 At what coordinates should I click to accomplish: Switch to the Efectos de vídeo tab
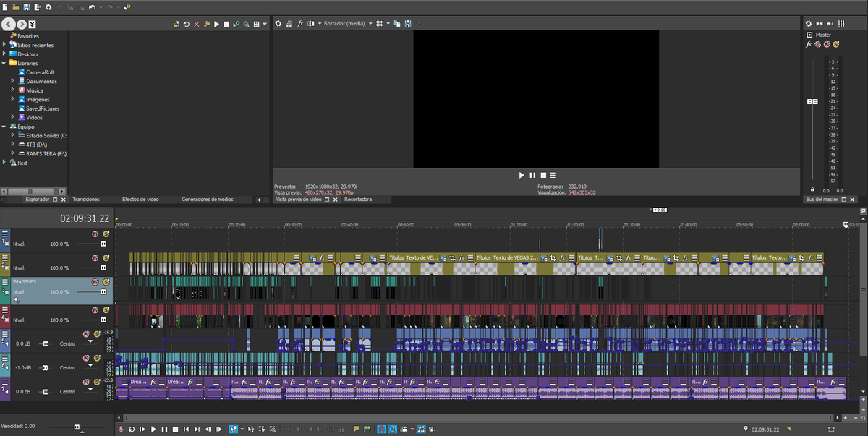(x=140, y=199)
